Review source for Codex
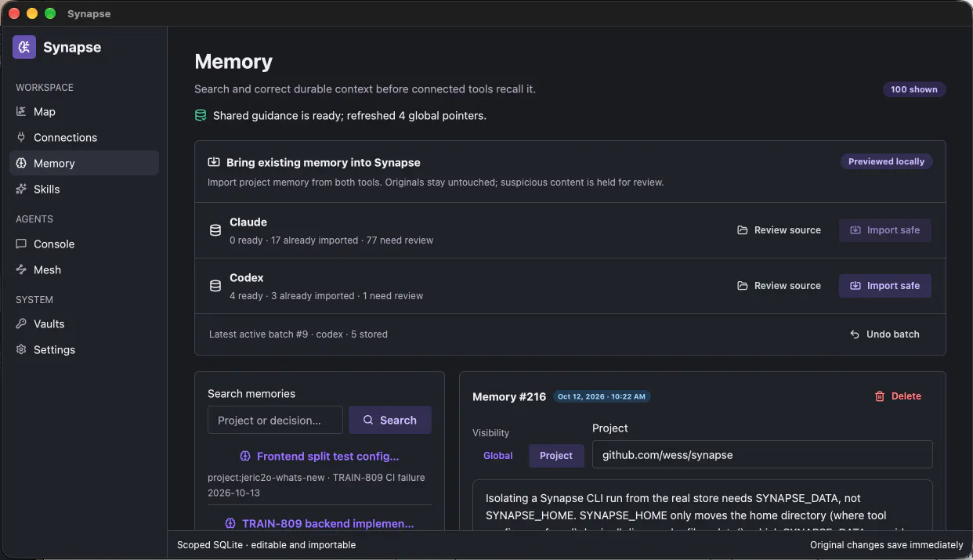The image size is (973, 560). [779, 286]
